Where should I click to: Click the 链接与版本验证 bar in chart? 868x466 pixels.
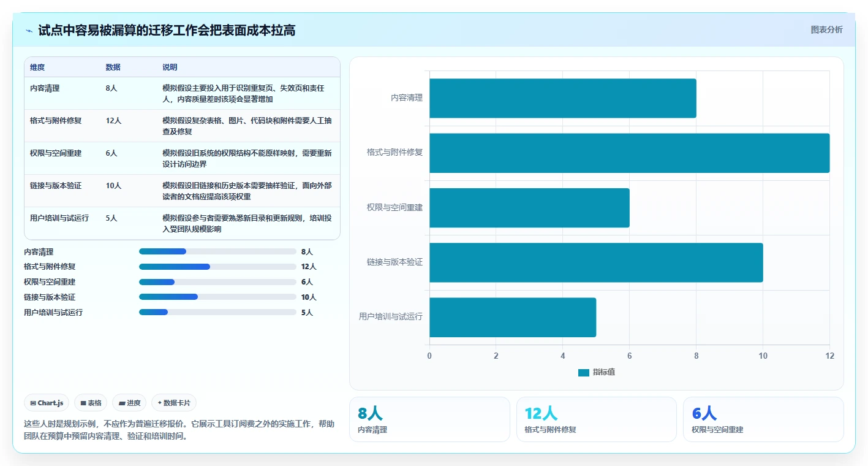[x=596, y=262]
